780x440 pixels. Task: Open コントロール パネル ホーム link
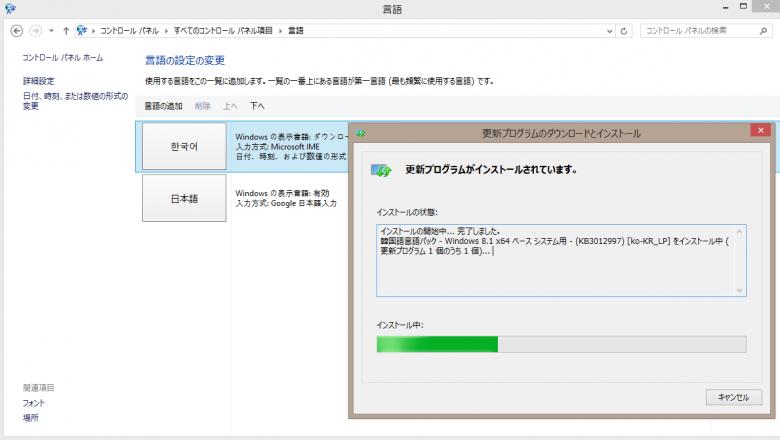62,58
